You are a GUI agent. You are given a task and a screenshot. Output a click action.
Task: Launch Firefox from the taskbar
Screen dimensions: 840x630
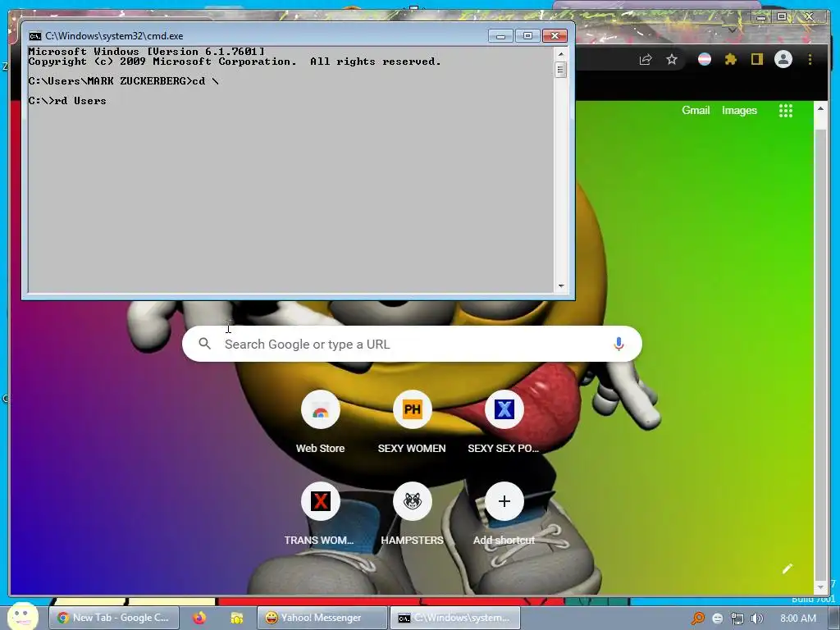click(x=199, y=618)
